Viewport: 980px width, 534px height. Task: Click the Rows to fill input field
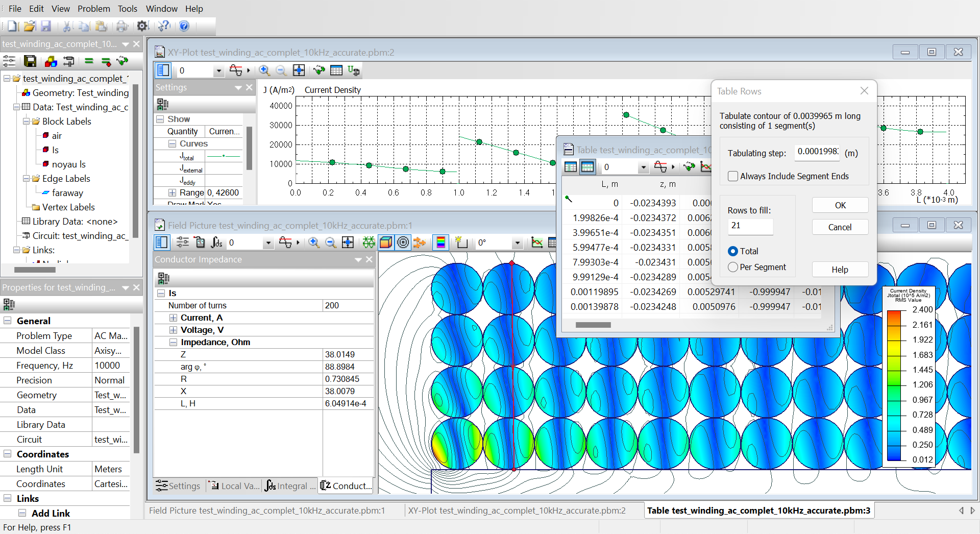(750, 226)
